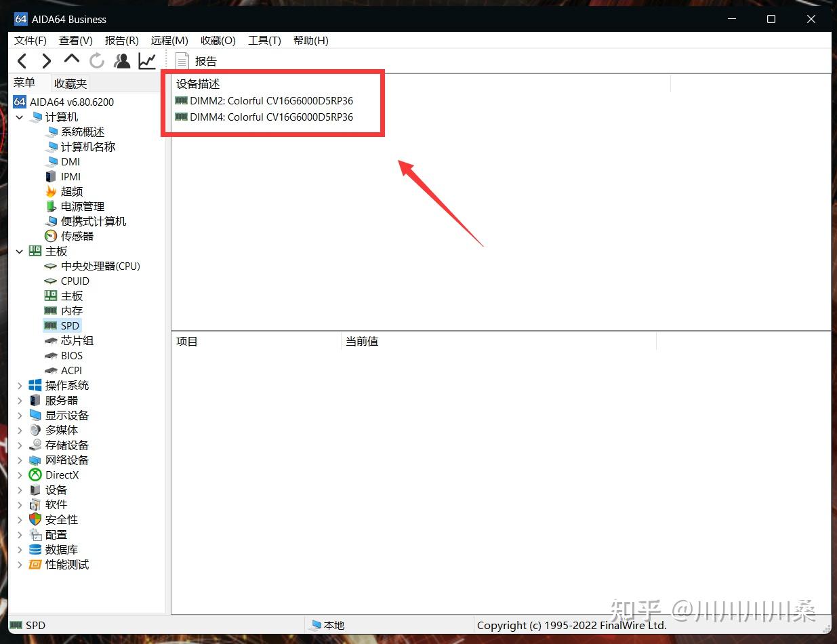This screenshot has width=837, height=644.
Task: Click the 操作系统 Windows logo icon
Action: pos(35,385)
